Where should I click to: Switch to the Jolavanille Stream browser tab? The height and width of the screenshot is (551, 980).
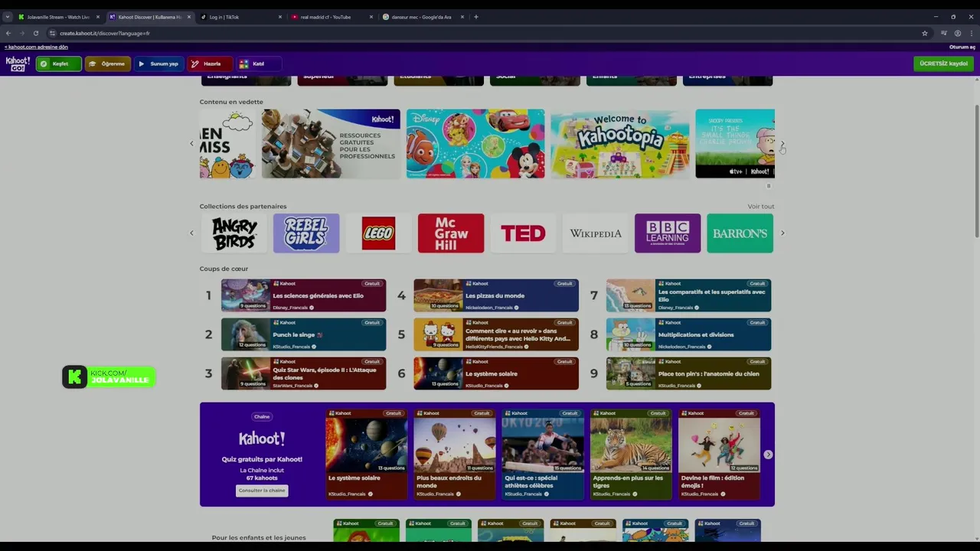click(58, 17)
